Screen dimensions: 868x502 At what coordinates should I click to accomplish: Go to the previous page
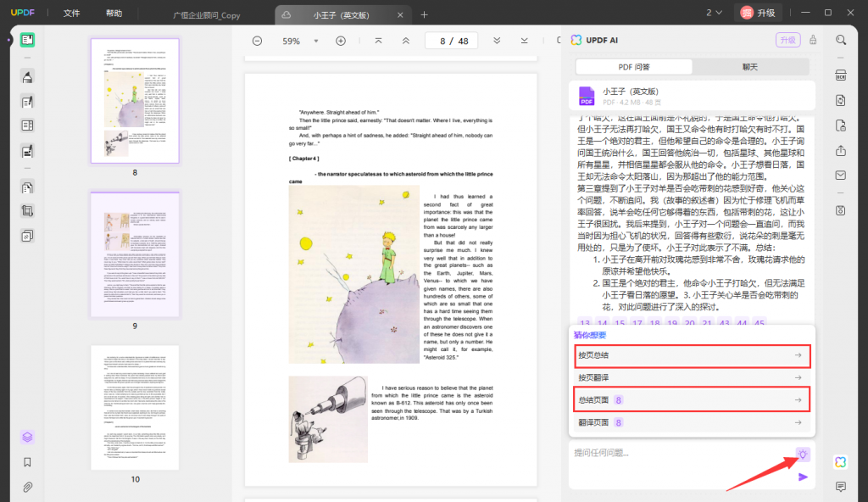point(406,41)
